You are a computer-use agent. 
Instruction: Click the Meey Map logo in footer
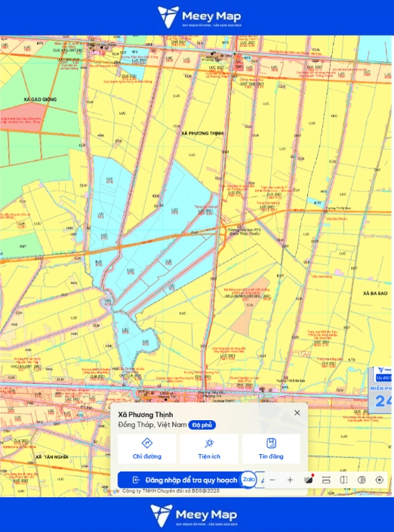(x=195, y=515)
